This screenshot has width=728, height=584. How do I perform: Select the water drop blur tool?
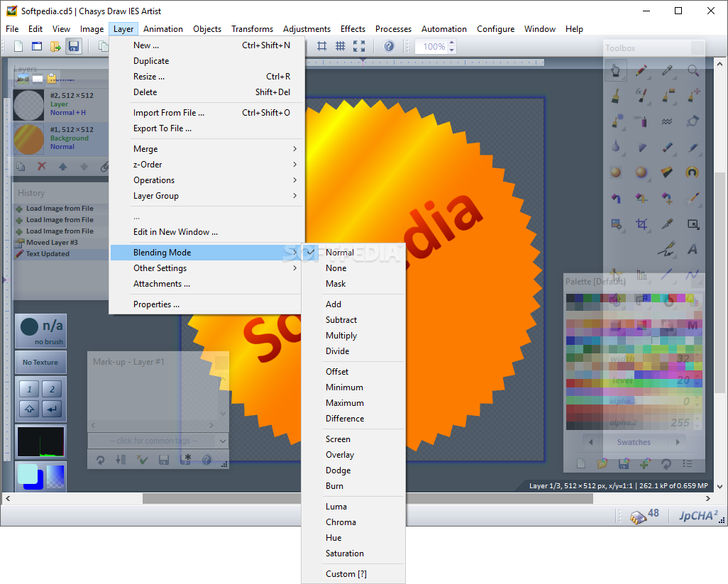click(x=616, y=147)
